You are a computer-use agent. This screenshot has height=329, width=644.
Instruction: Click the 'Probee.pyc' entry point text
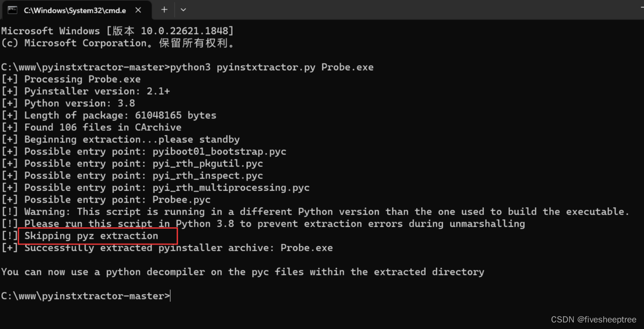(181, 199)
